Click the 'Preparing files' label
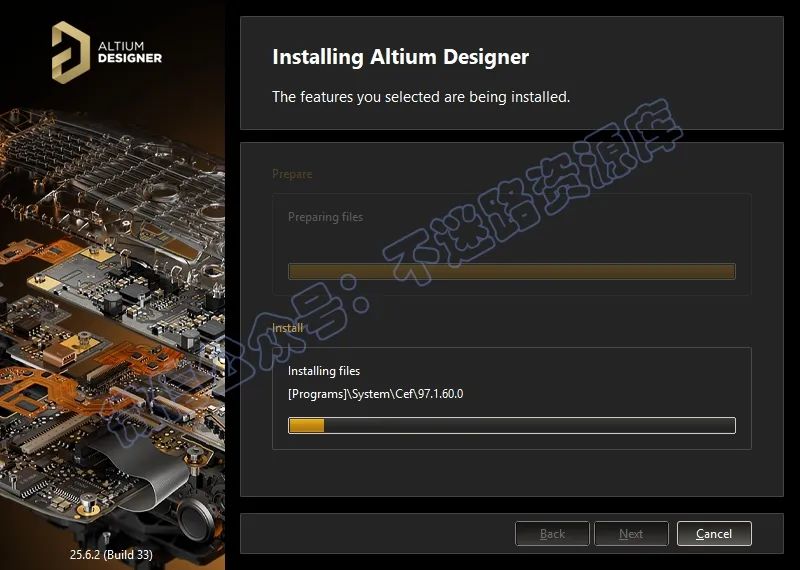The height and width of the screenshot is (570, 800). [326, 217]
